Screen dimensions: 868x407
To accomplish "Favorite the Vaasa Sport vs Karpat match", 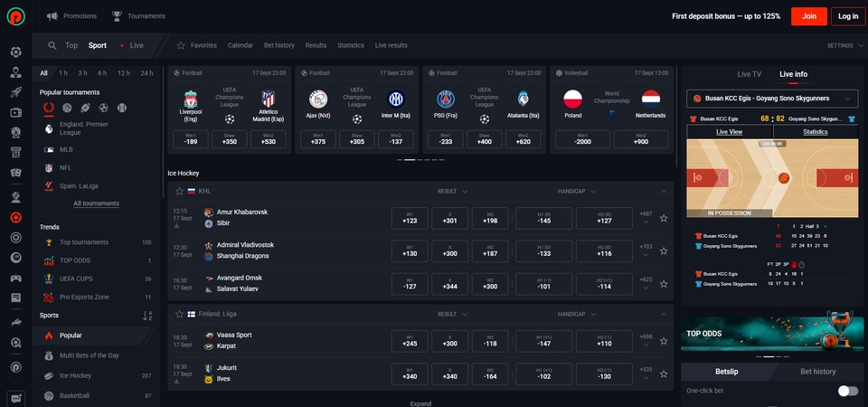I will (x=664, y=341).
